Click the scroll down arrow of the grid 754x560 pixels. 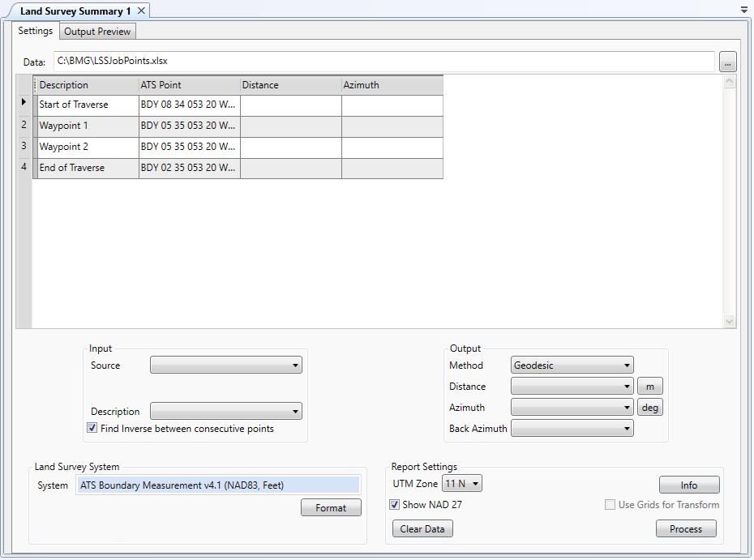pos(729,321)
